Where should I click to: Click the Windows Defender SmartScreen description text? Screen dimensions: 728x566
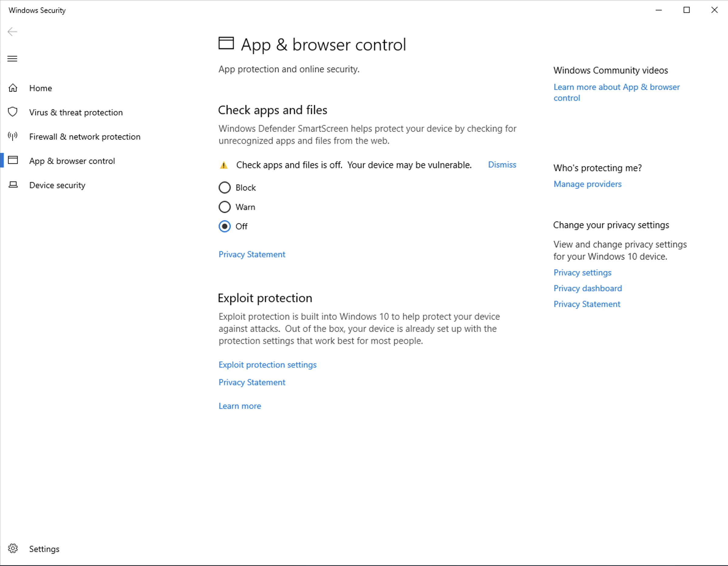pyautogui.click(x=367, y=135)
